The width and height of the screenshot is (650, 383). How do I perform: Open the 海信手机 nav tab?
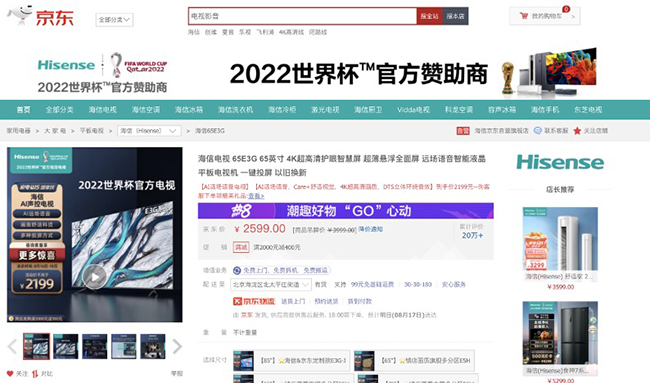click(545, 110)
